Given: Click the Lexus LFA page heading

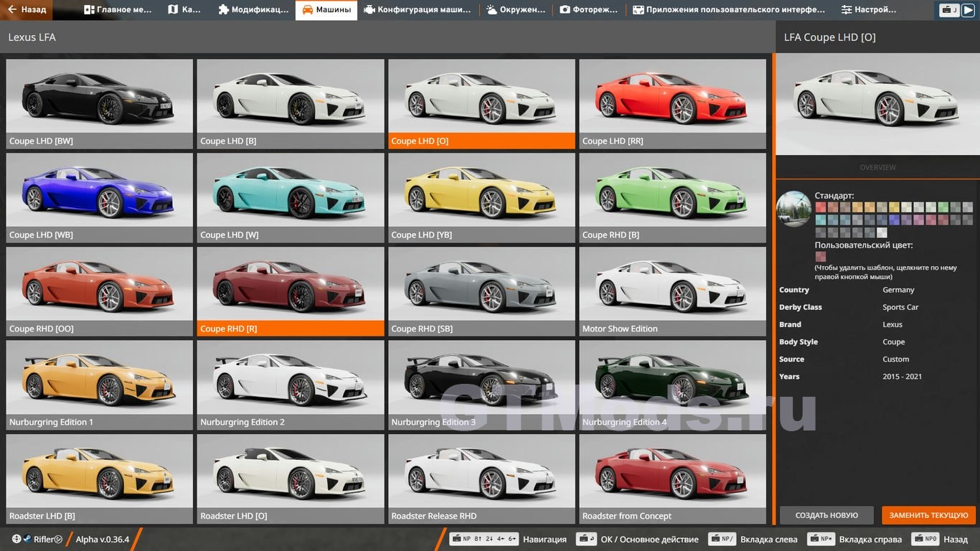Looking at the screenshot, I should [x=32, y=37].
